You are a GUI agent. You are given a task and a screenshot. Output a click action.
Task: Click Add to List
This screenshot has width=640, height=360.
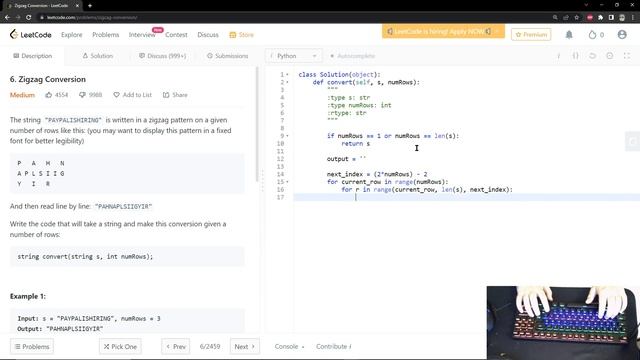pyautogui.click(x=132, y=95)
